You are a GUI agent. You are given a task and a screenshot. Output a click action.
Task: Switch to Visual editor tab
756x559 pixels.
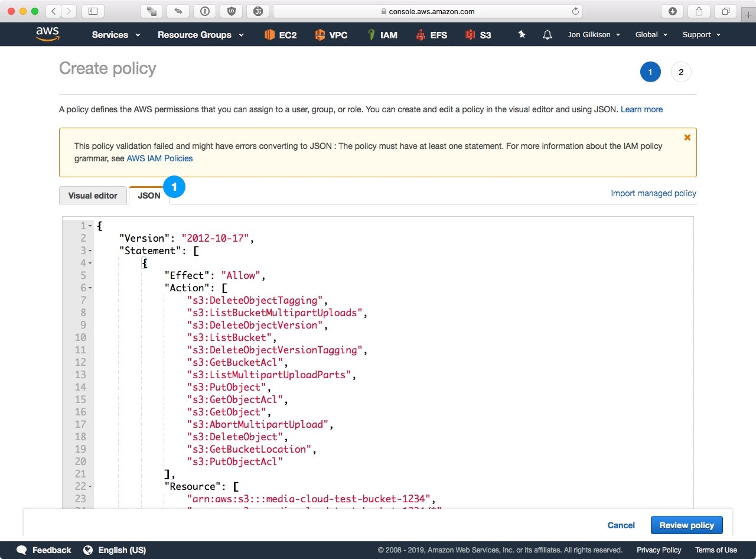pos(93,196)
